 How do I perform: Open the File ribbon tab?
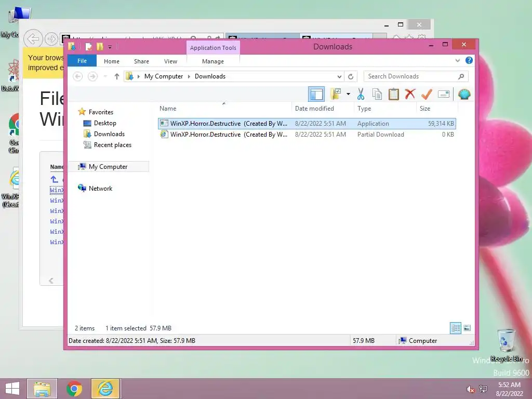(x=82, y=61)
